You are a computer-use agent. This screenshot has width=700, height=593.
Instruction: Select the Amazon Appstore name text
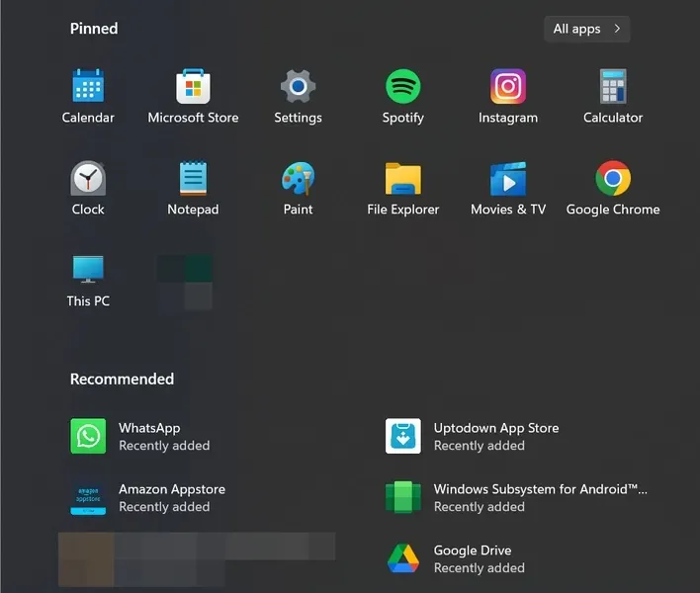pos(172,489)
